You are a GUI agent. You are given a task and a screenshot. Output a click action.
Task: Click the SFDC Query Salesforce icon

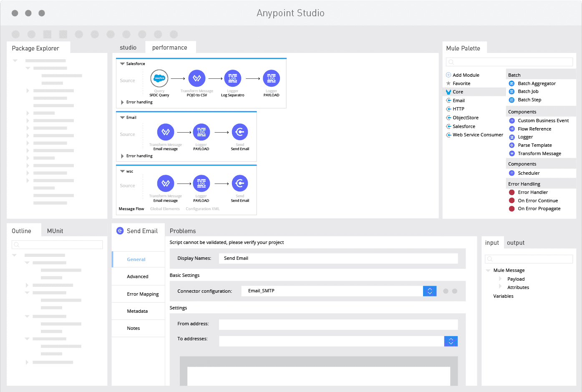159,78
